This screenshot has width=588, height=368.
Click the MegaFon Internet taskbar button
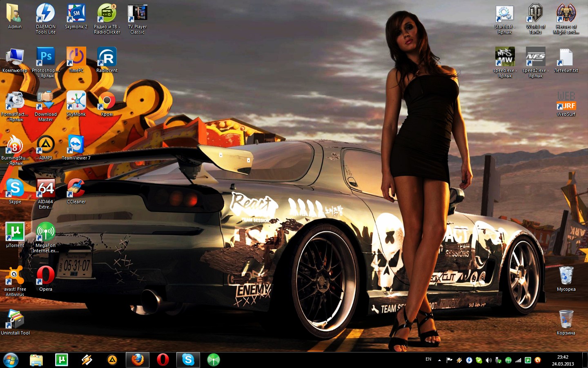point(214,360)
